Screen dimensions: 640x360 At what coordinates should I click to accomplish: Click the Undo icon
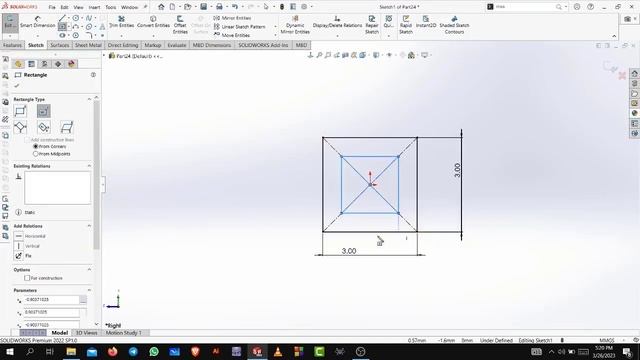(x=235, y=7)
